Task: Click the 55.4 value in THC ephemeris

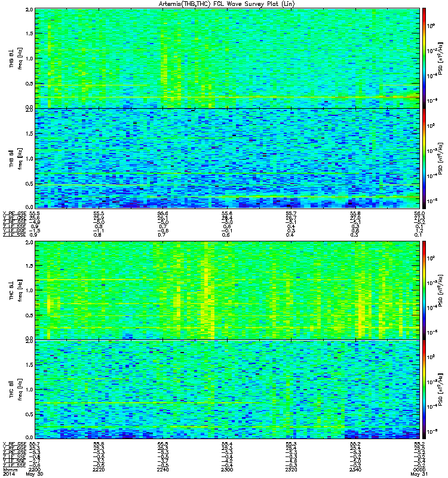Action: 227,444
